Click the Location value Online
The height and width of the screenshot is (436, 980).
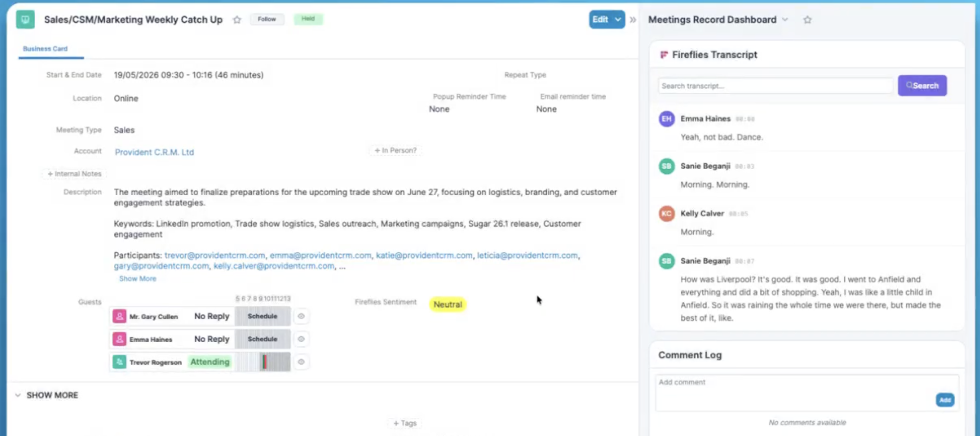tap(126, 99)
